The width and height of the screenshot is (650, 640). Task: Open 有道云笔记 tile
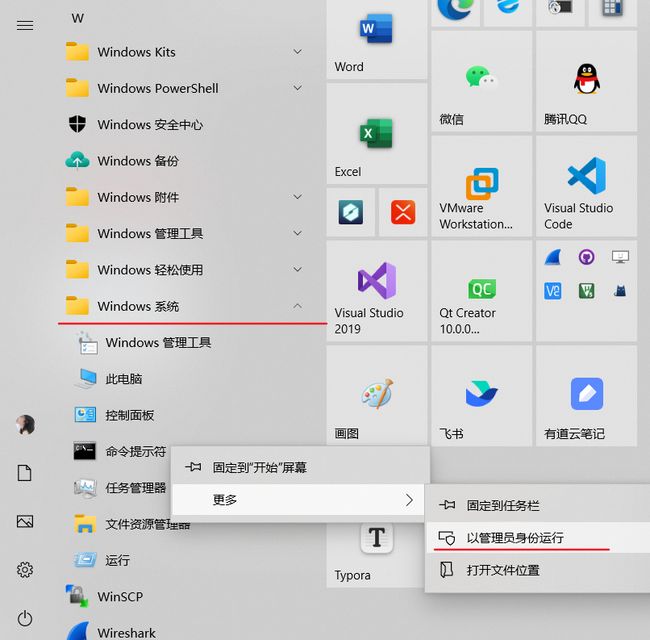click(x=586, y=396)
